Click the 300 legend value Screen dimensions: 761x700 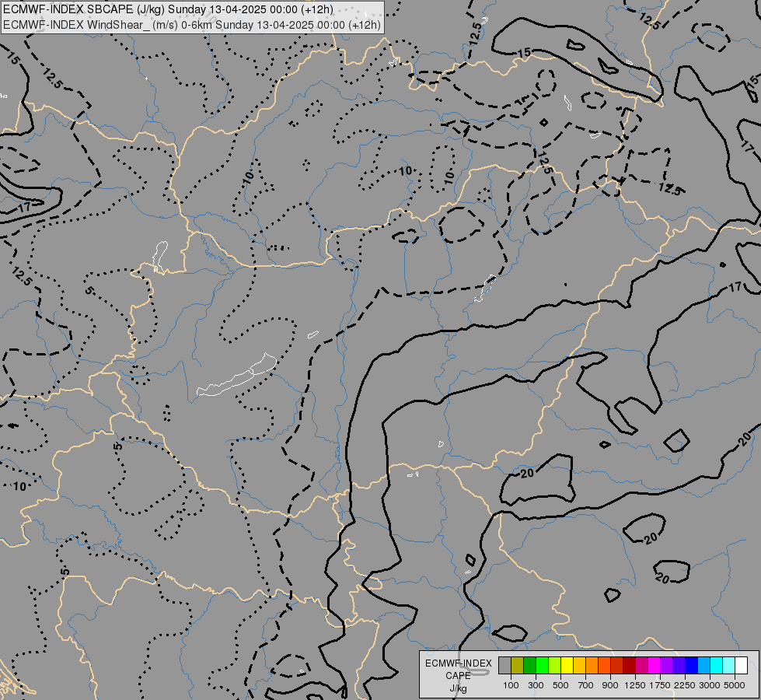tap(536, 685)
